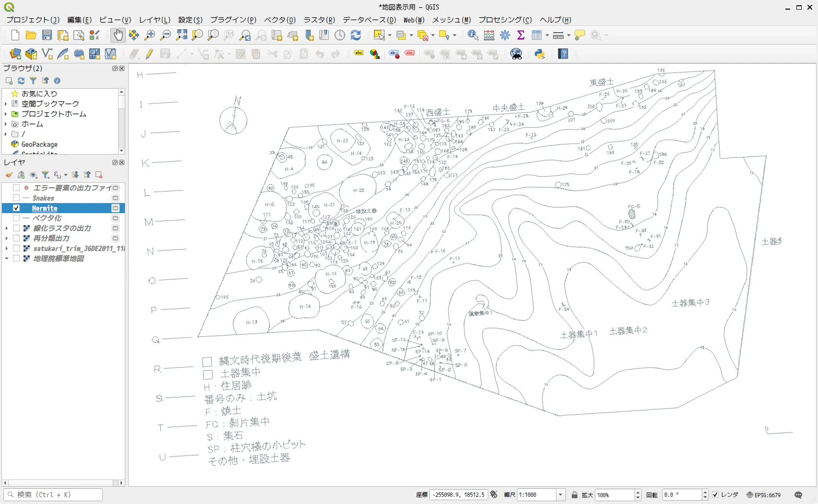The height and width of the screenshot is (504, 818).
Task: Open a project with the folder icon
Action: [31, 35]
